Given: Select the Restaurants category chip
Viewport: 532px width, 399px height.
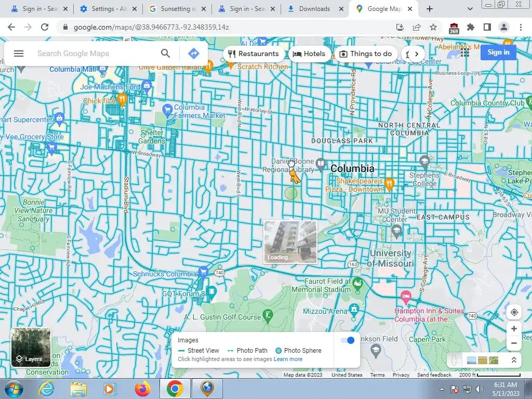Looking at the screenshot, I should [x=253, y=54].
